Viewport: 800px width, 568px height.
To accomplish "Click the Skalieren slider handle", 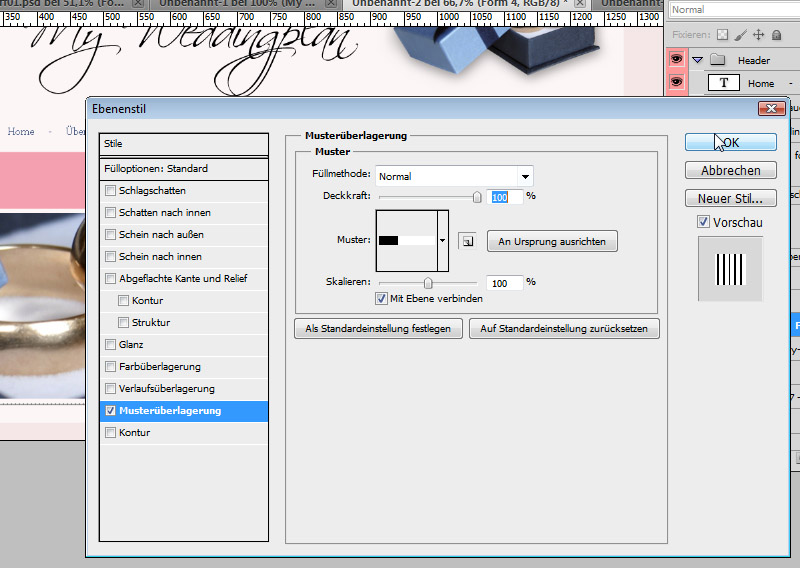I will pos(428,283).
